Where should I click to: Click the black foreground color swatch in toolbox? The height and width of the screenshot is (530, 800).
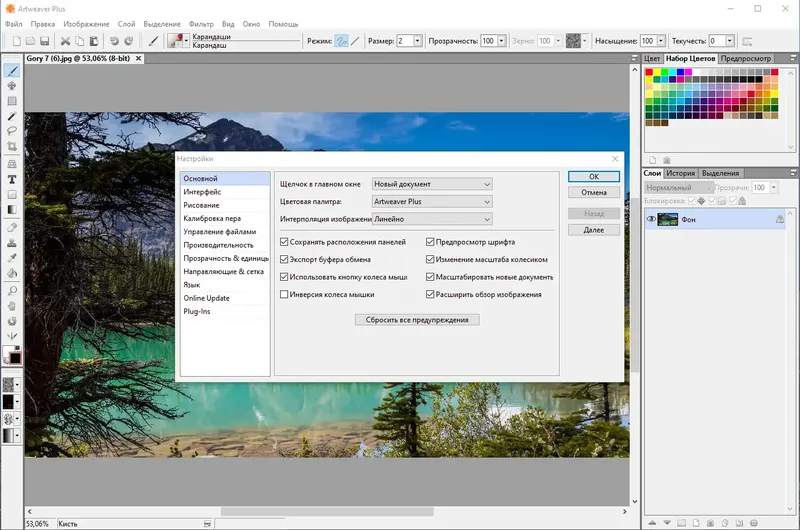click(16, 358)
